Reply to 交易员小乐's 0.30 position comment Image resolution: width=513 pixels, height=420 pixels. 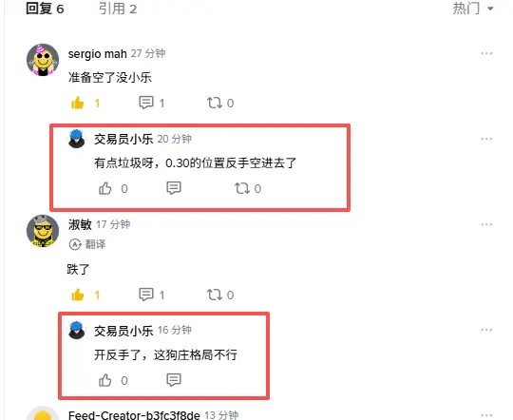coord(174,188)
